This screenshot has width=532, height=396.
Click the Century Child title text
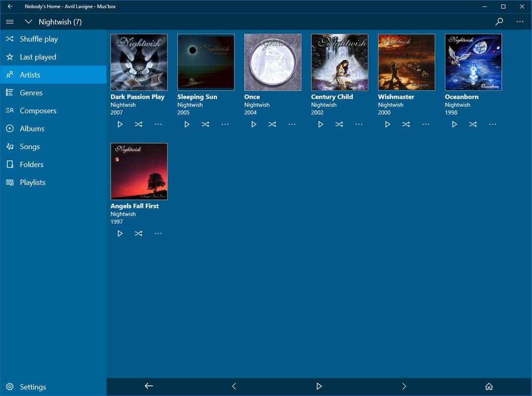click(x=332, y=97)
